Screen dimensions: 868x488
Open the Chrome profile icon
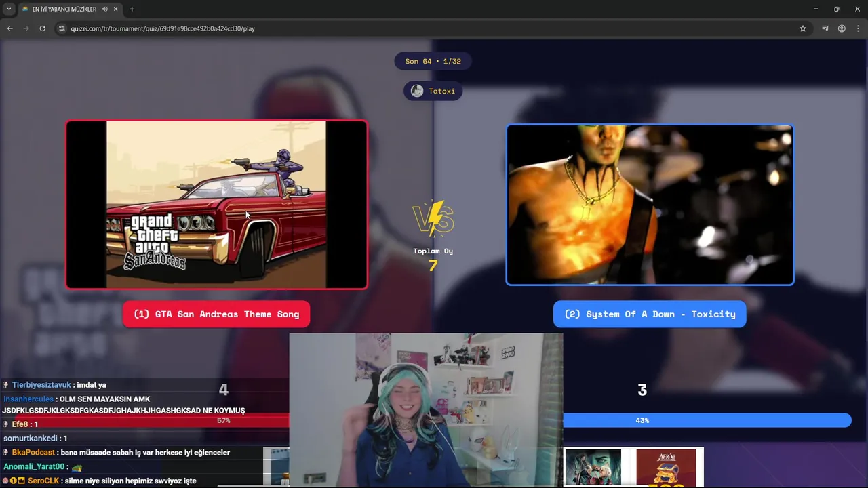842,28
